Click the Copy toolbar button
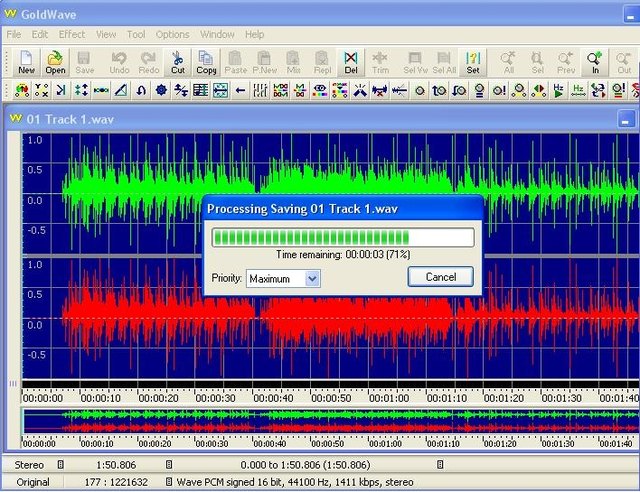Viewport: 640px width, 492px height. pos(206,62)
